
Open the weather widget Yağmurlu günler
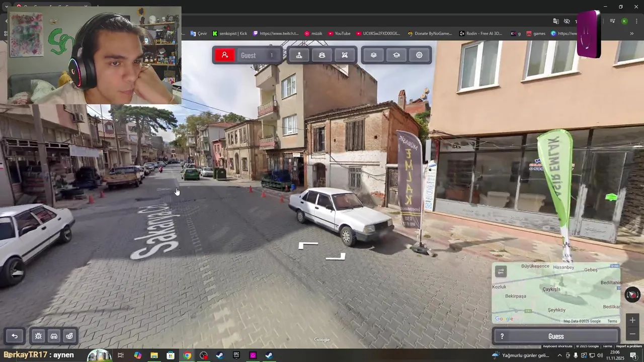pos(521,355)
